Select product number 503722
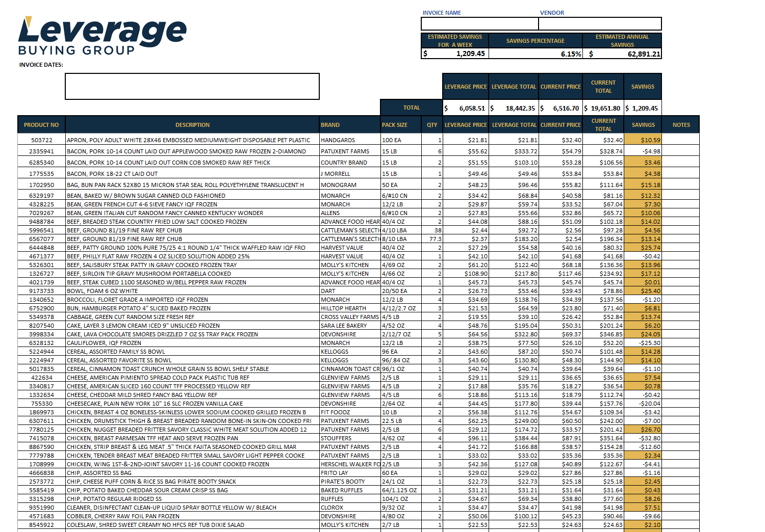The height and width of the screenshot is (532, 765). pyautogui.click(x=42, y=140)
